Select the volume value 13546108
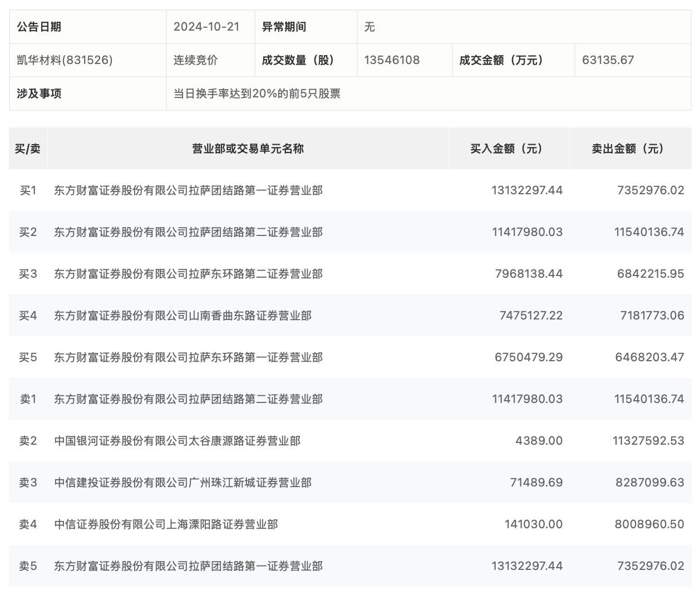The height and width of the screenshot is (600, 700). 392,60
